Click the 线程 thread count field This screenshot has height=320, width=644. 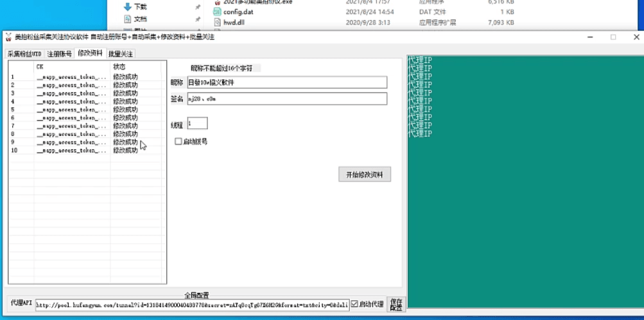(x=197, y=123)
